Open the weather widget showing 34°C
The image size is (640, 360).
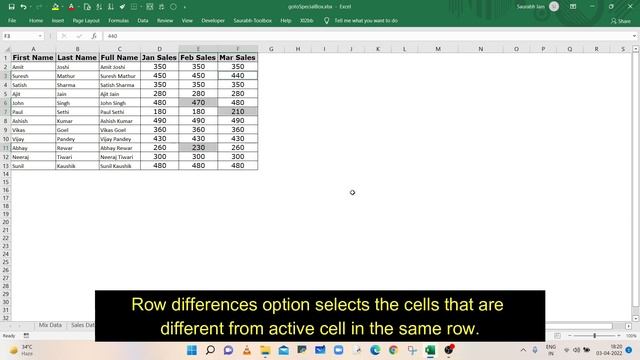[x=21, y=350]
